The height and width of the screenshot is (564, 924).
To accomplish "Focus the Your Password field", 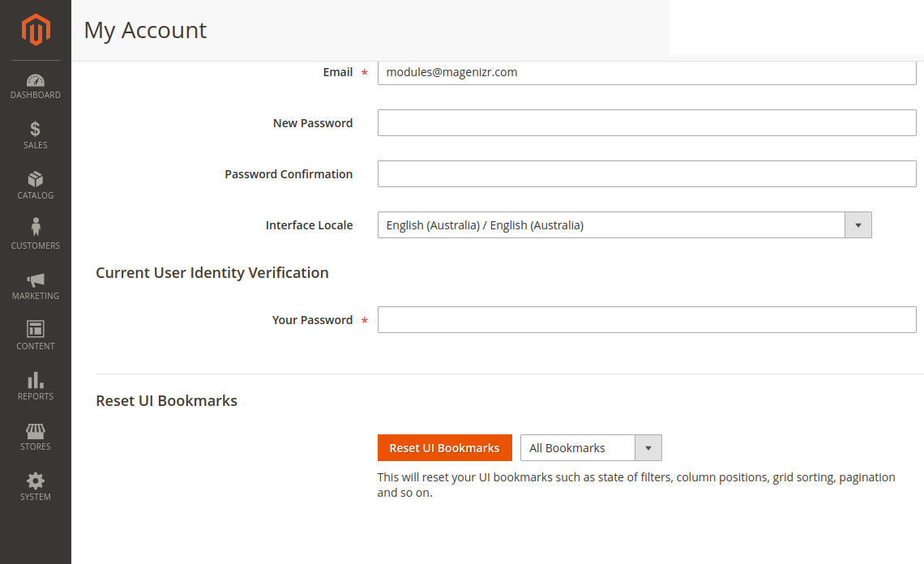I will (647, 320).
